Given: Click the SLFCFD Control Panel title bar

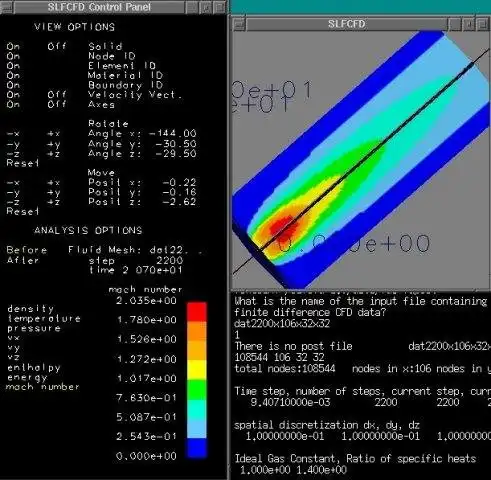Looking at the screenshot, I should tap(99, 7).
